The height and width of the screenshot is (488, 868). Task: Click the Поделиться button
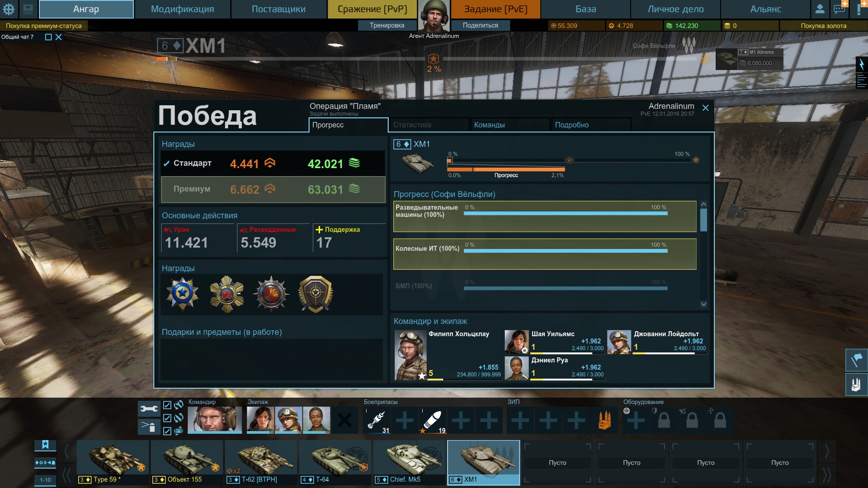click(x=480, y=25)
